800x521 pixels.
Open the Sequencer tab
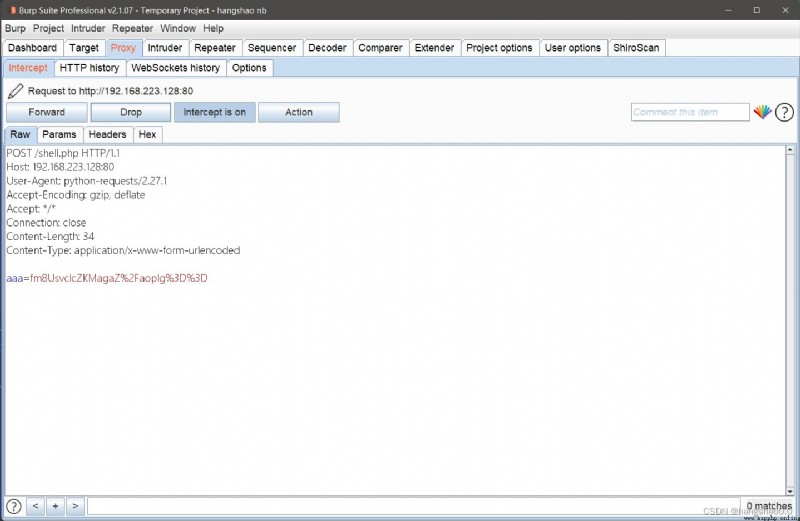click(x=272, y=48)
